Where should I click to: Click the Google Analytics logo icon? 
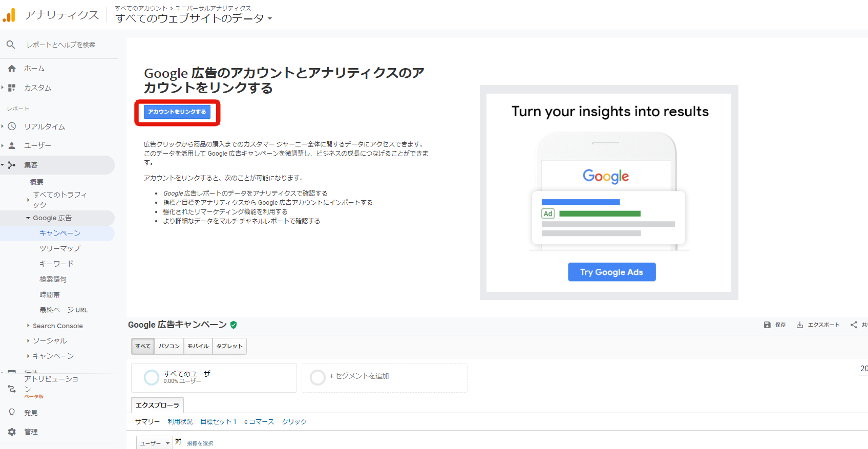point(9,15)
